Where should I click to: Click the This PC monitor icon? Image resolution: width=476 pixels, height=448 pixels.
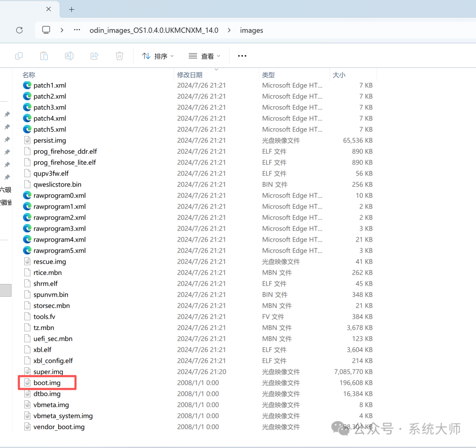(x=46, y=30)
